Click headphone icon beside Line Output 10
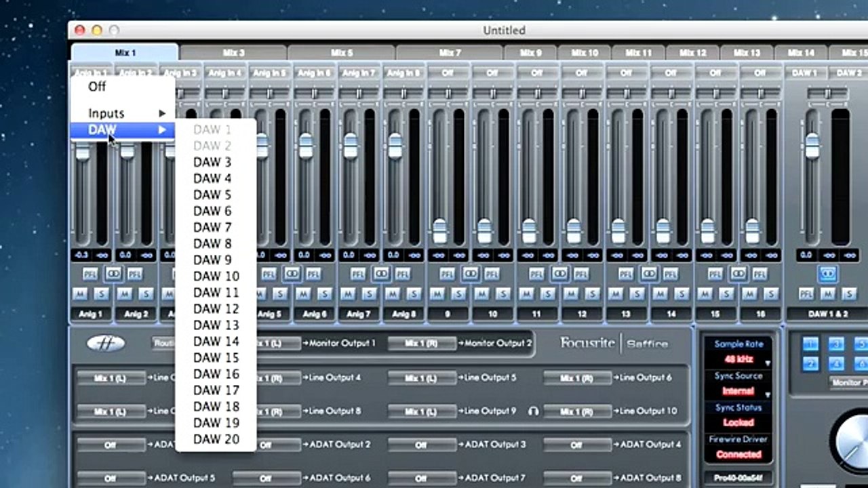868x488 pixels. coord(533,411)
